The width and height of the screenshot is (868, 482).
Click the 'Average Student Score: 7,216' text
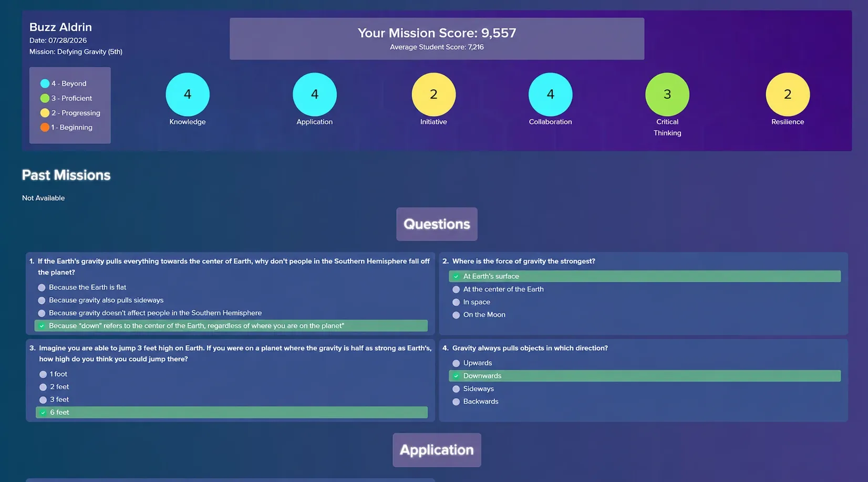coord(437,47)
